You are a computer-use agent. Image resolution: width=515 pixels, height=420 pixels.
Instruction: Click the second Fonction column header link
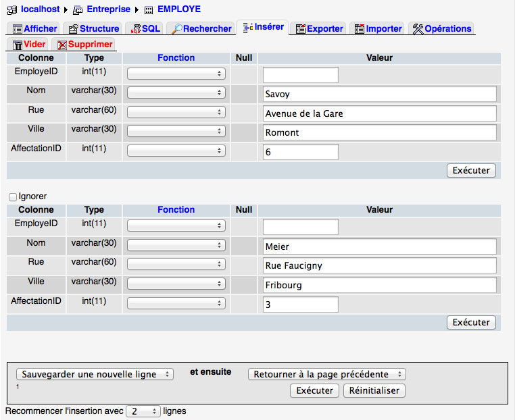pyautogui.click(x=176, y=210)
